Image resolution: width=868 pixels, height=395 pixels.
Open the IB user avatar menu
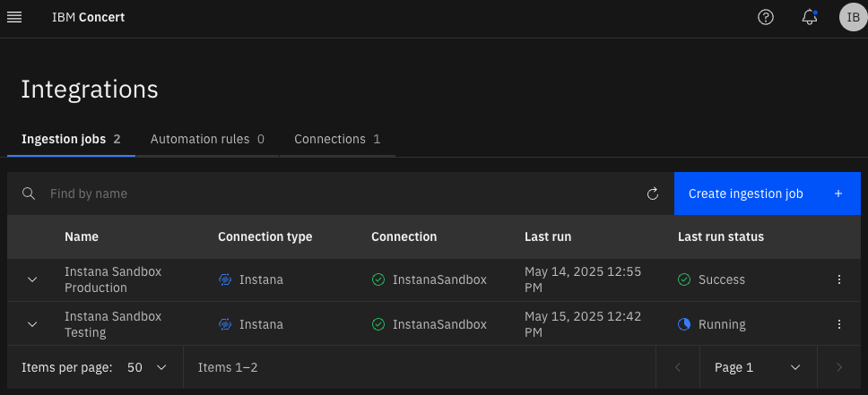click(853, 17)
